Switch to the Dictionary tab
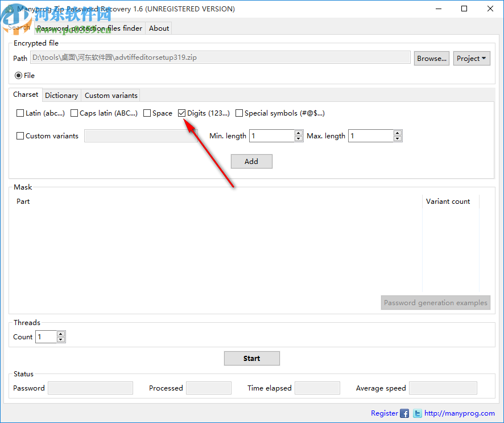This screenshot has width=504, height=423. (x=61, y=95)
